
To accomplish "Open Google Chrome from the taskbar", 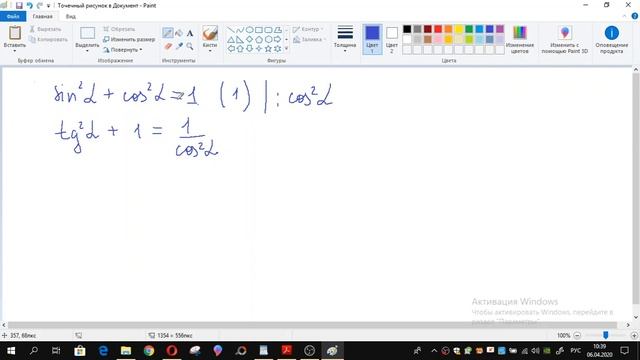I will 149,351.
